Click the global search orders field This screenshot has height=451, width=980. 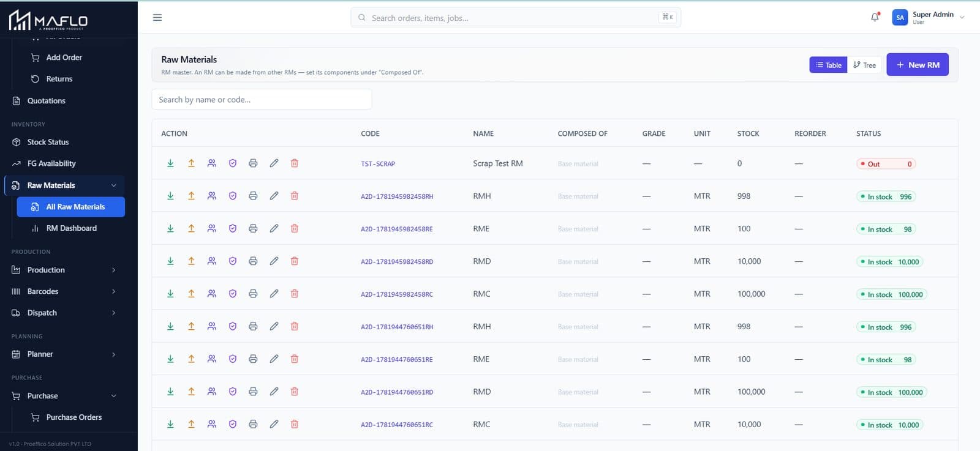(516, 18)
